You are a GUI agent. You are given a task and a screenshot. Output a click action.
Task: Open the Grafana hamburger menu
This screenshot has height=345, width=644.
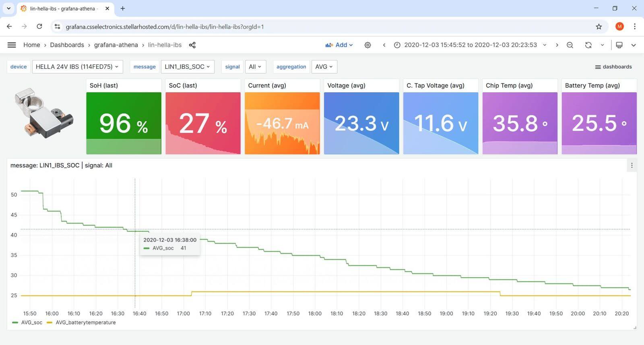pos(12,45)
